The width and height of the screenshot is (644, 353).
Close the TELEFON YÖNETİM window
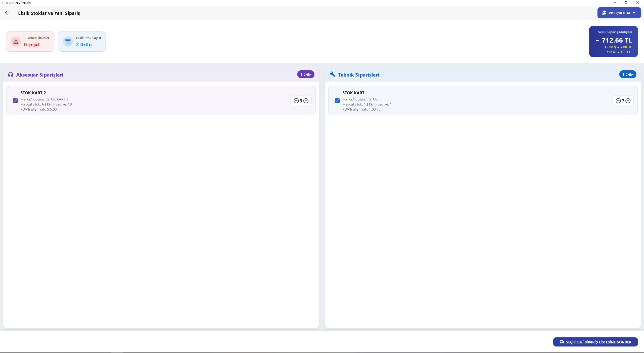[x=638, y=3]
